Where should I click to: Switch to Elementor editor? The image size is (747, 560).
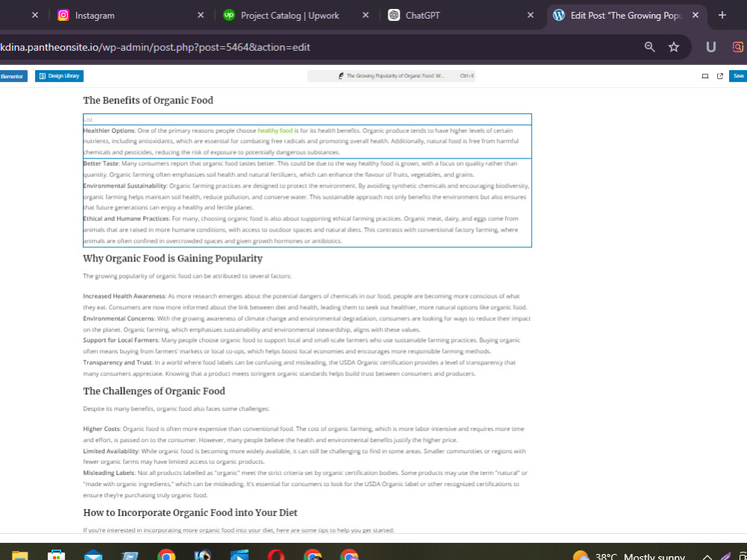[13, 76]
